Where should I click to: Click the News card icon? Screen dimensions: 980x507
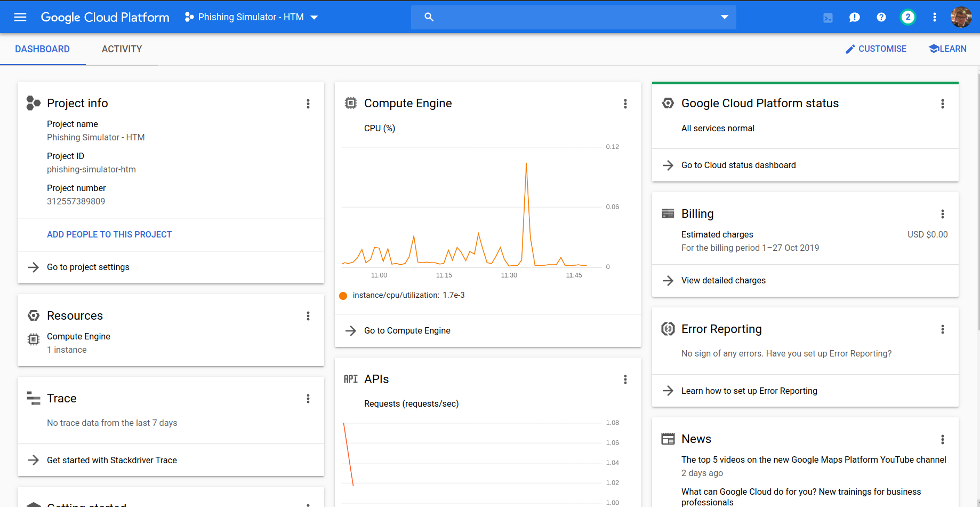[668, 439]
